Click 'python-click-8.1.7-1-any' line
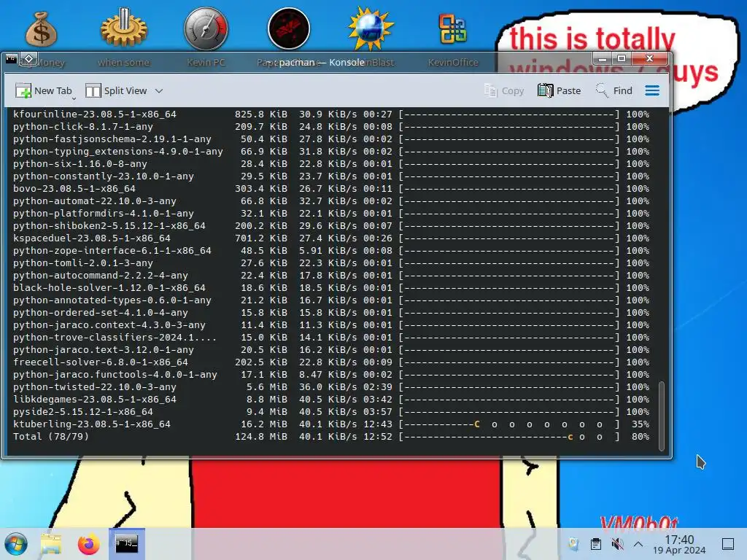 coord(83,127)
